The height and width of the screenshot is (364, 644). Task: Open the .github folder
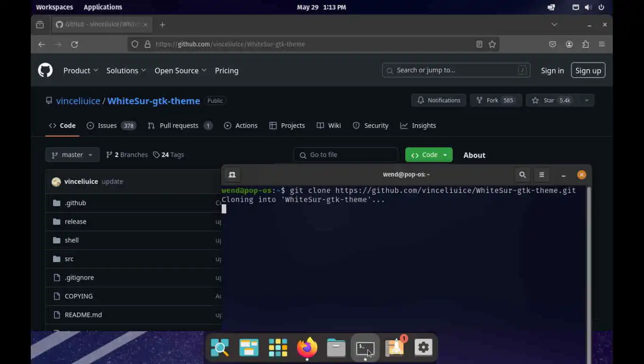[x=75, y=203]
